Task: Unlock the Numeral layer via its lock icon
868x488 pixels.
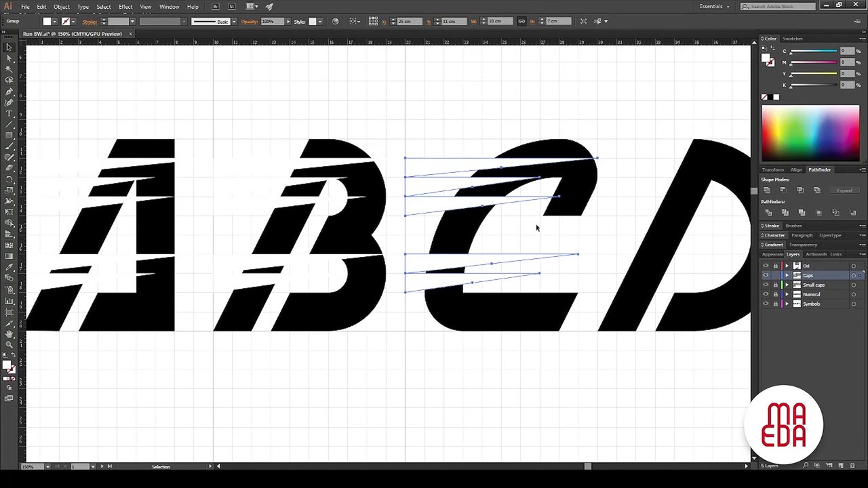Action: pyautogui.click(x=776, y=294)
